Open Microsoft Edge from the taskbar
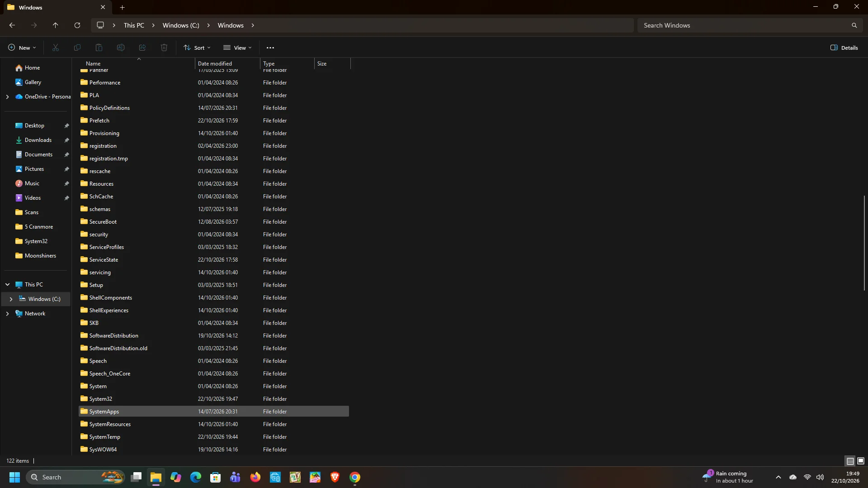868x488 pixels. pos(196,477)
